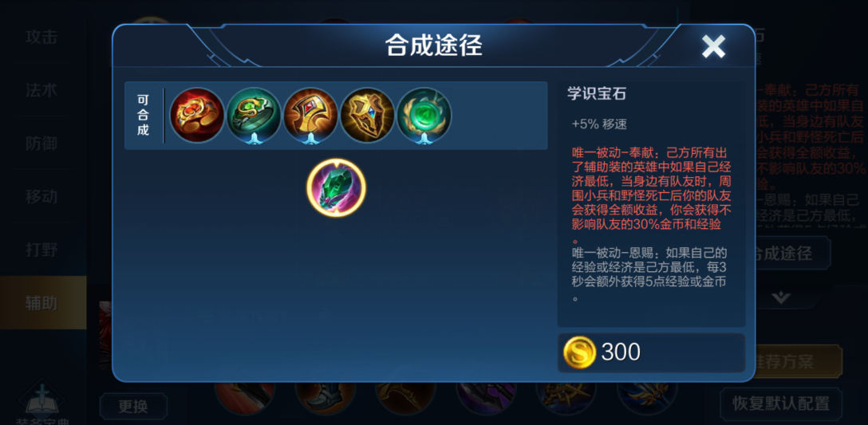Select the gold shield with blue gem
Viewport: 868px width, 425px height.
(x=368, y=116)
